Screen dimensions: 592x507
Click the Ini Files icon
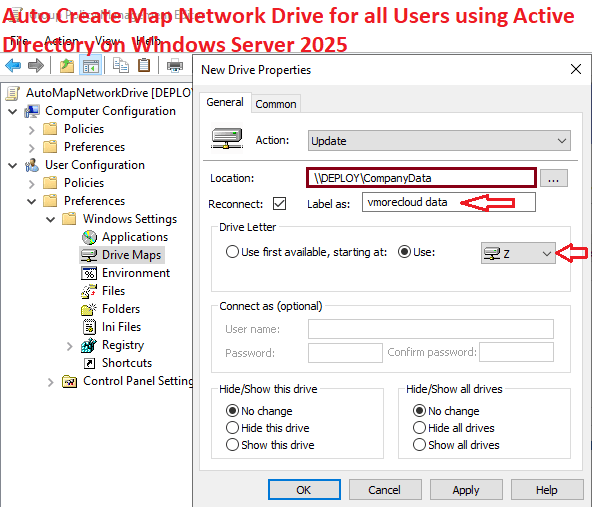click(x=89, y=327)
